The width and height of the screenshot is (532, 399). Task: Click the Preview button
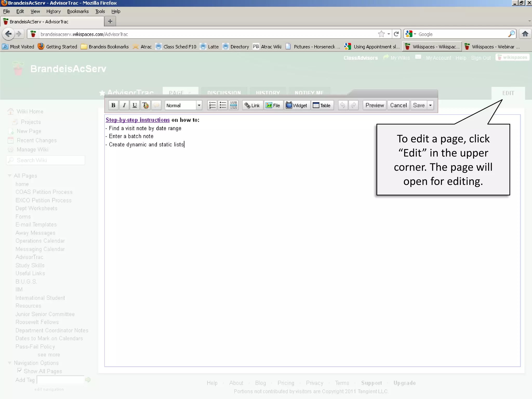point(375,105)
